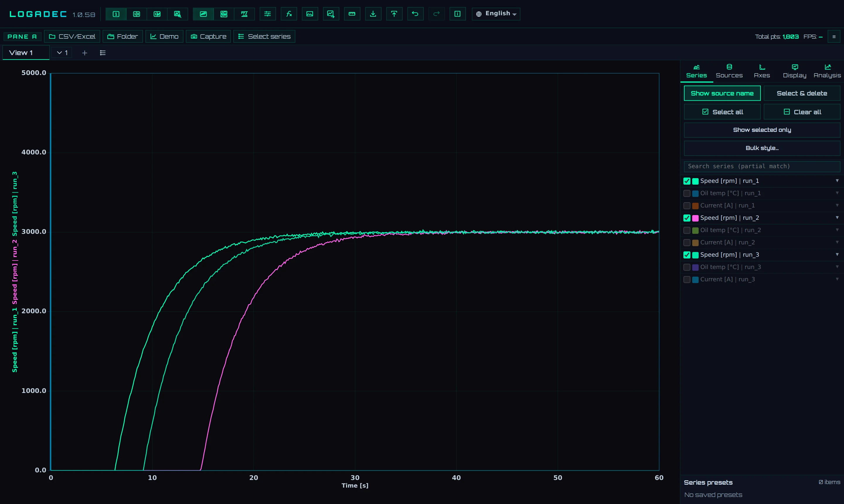Uncheck Speed [rpm] | run_1 series
The height and width of the screenshot is (504, 844).
click(x=687, y=181)
